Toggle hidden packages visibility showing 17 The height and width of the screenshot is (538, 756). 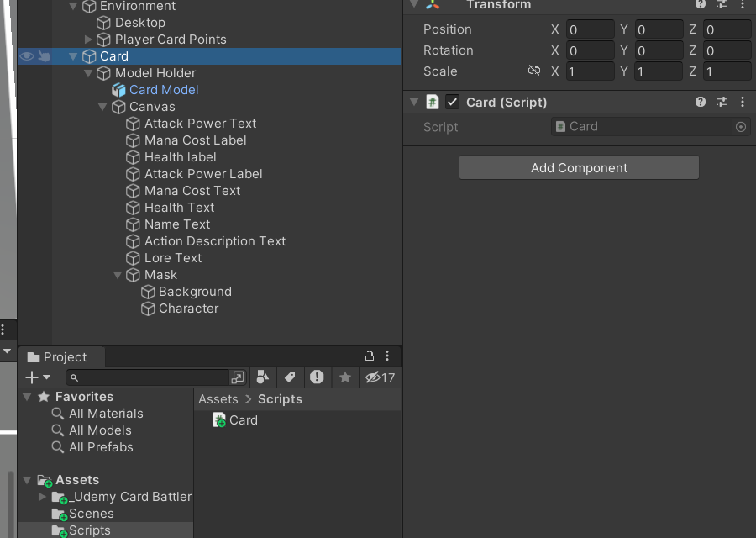coord(380,377)
